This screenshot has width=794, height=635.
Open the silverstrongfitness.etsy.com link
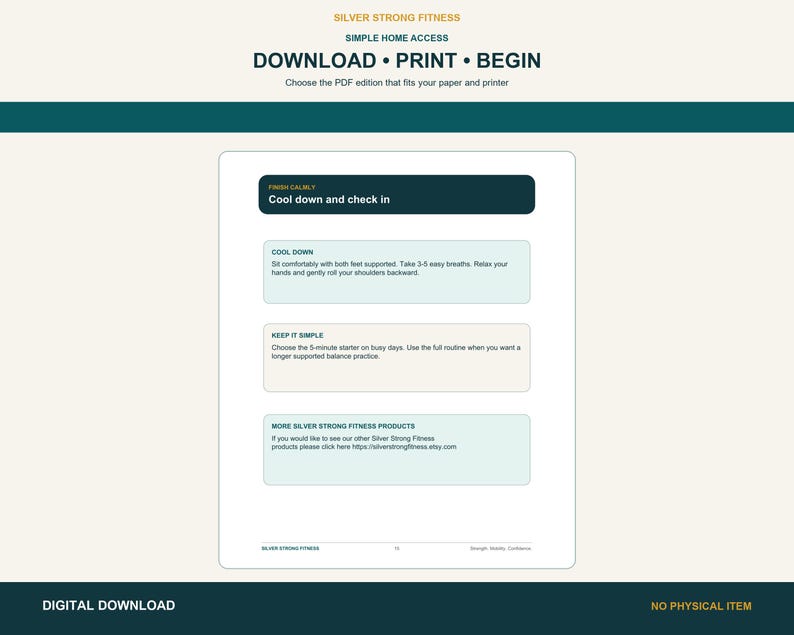coord(404,447)
